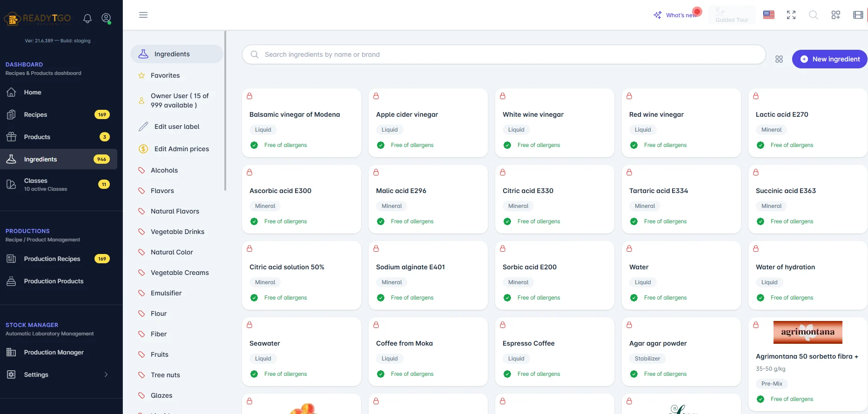868x414 pixels.
Task: Open the What's new sparkle link
Action: click(675, 15)
